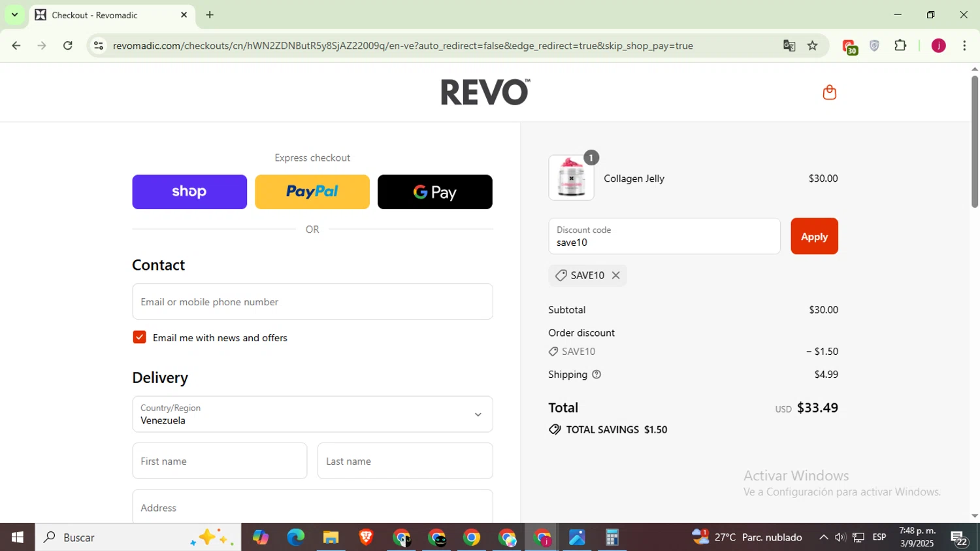
Task: Open Google Translate page icon
Action: pyautogui.click(x=789, y=46)
